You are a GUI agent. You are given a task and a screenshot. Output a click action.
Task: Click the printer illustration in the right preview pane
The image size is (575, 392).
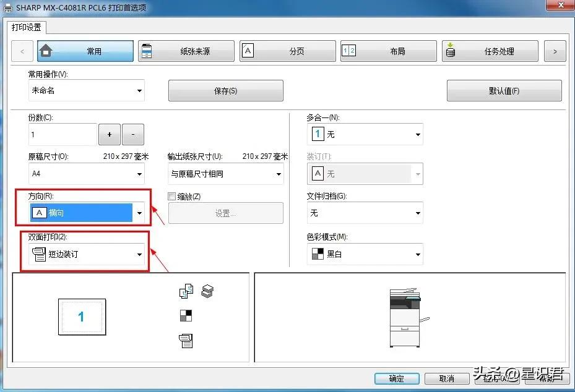pyautogui.click(x=405, y=317)
